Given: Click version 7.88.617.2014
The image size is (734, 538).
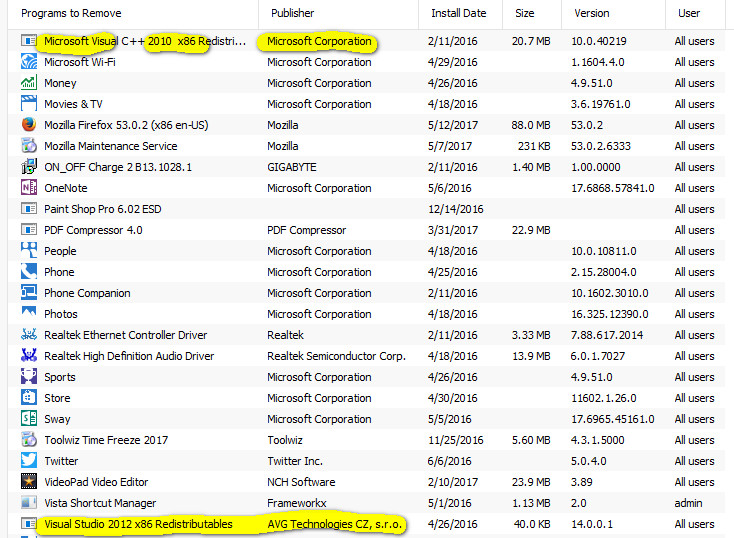Looking at the screenshot, I should (x=607, y=335).
